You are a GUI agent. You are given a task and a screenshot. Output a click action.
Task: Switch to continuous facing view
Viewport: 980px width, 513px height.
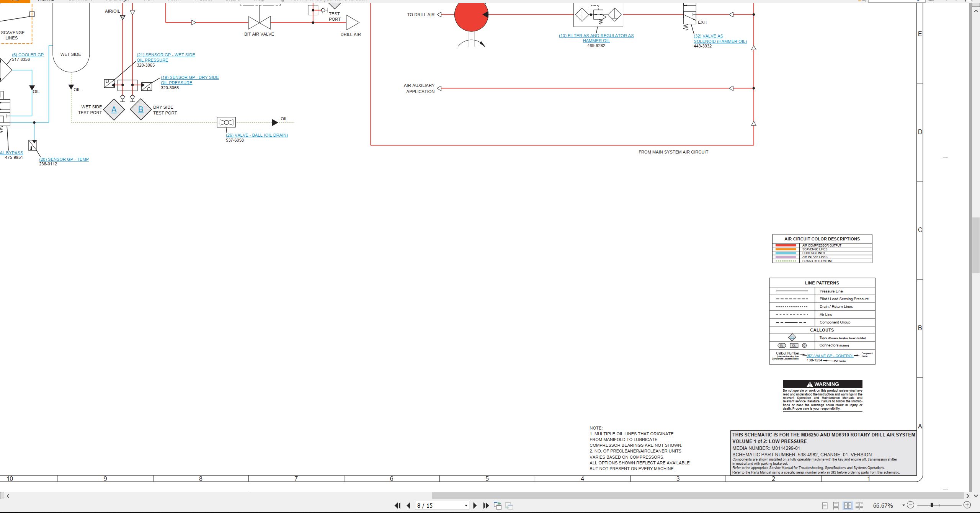(x=859, y=506)
